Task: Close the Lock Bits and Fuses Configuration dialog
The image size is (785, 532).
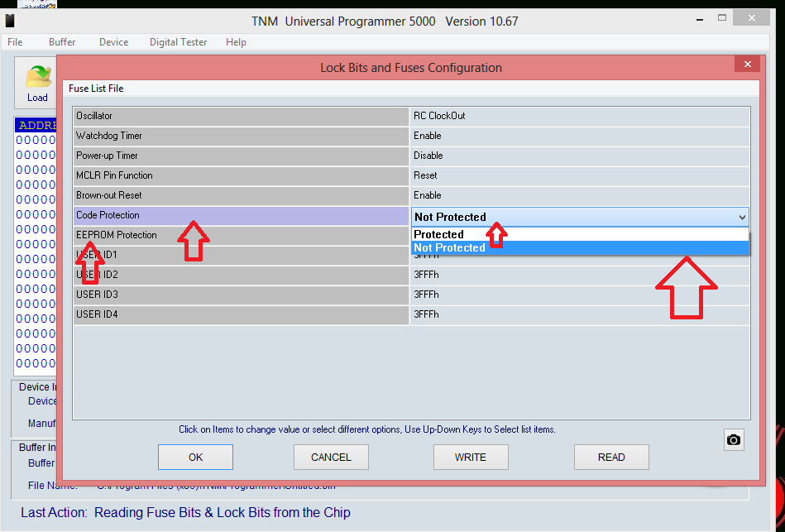Action: coord(748,64)
